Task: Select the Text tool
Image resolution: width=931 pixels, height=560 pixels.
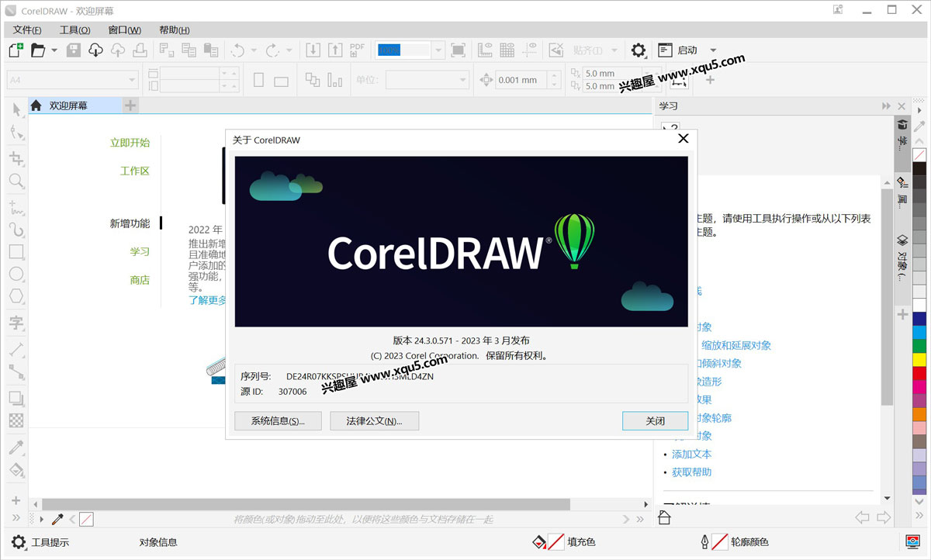Action: click(16, 323)
